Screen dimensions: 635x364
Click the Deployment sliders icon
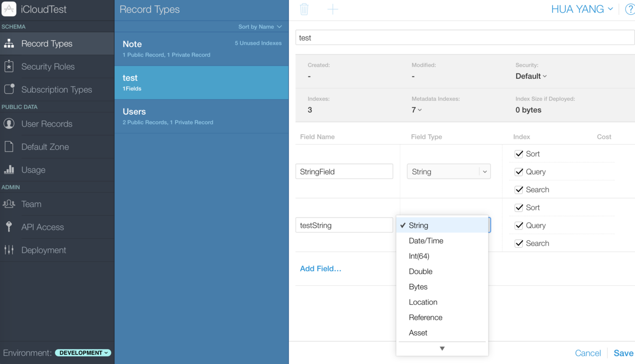[x=9, y=250]
